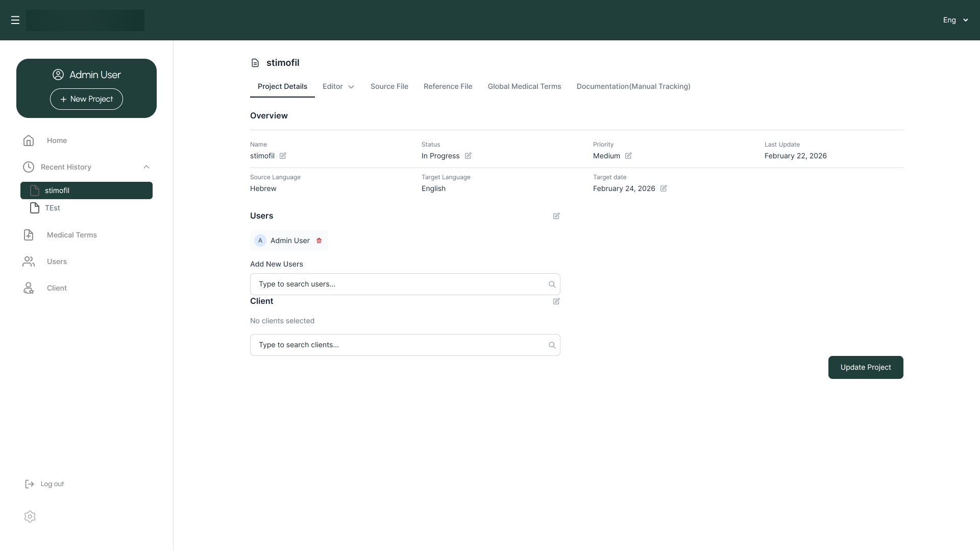Open Documentation(Manual Tracking) tab
This screenshot has width=980, height=551.
(x=633, y=86)
